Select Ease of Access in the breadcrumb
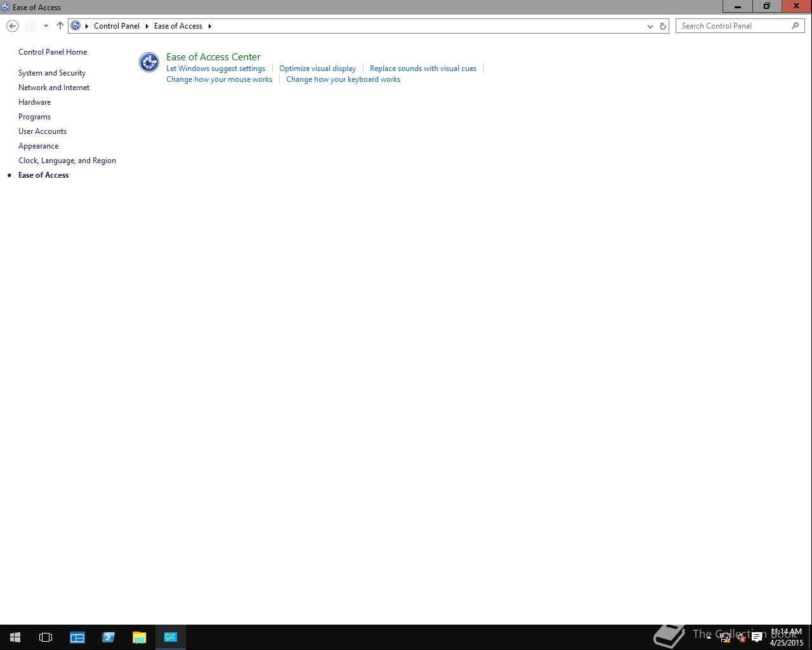 [178, 26]
